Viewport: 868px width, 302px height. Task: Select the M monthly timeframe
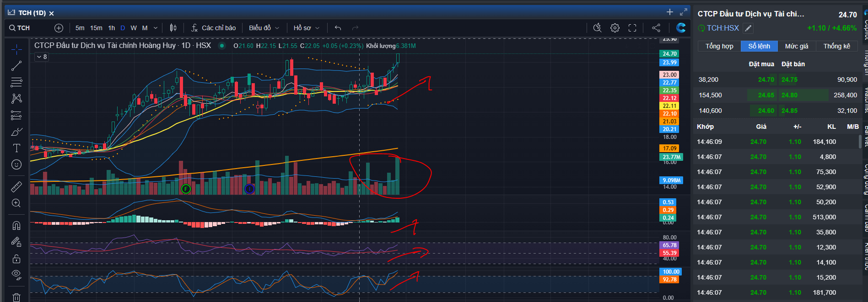[x=145, y=28]
